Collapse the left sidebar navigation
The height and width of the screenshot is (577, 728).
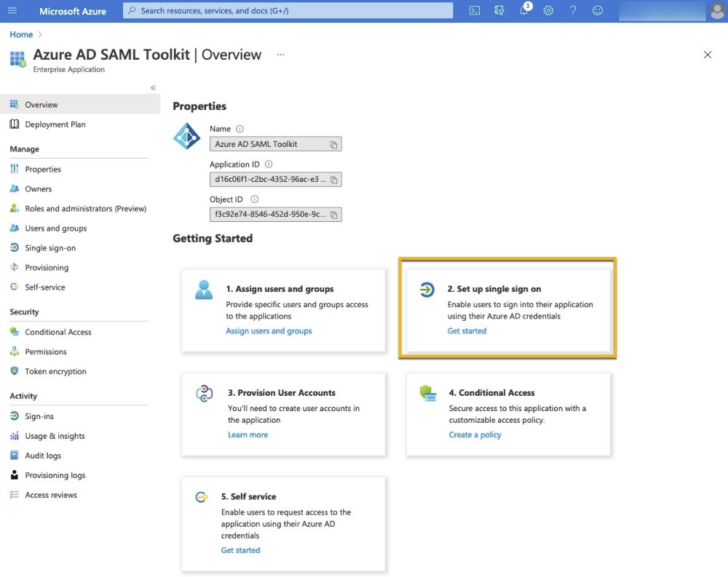[153, 88]
